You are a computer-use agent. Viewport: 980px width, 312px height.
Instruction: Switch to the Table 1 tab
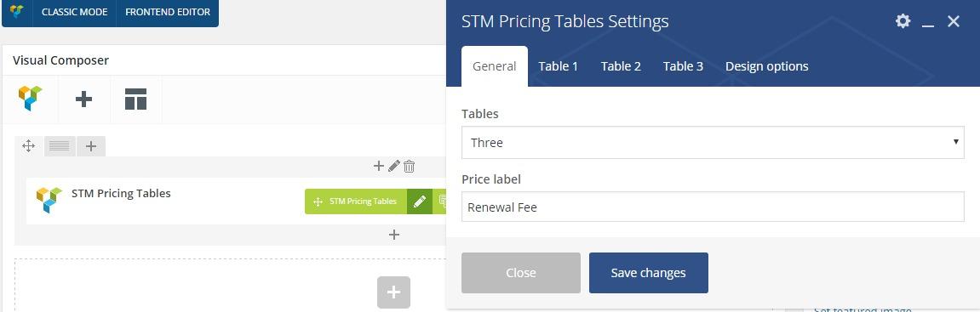coord(559,66)
